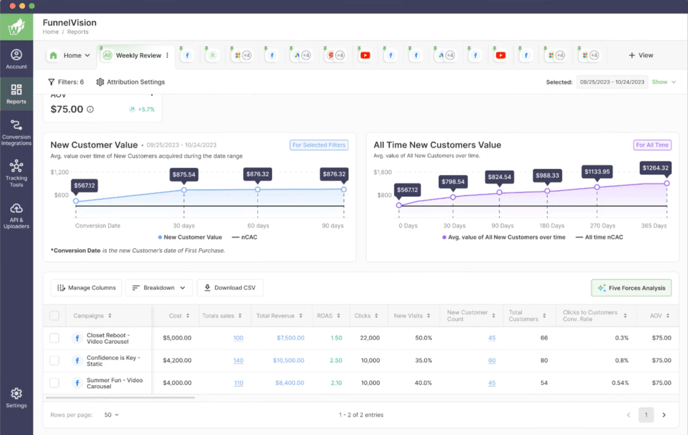The height and width of the screenshot is (435, 688).
Task: Switch to the Weekly Review tab
Action: [x=132, y=56]
